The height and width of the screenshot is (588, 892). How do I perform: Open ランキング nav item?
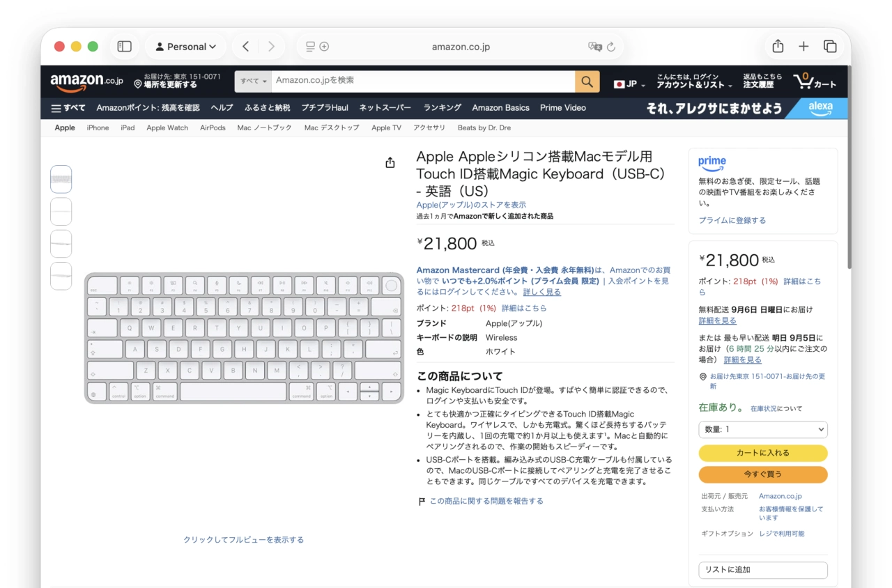[x=443, y=108]
